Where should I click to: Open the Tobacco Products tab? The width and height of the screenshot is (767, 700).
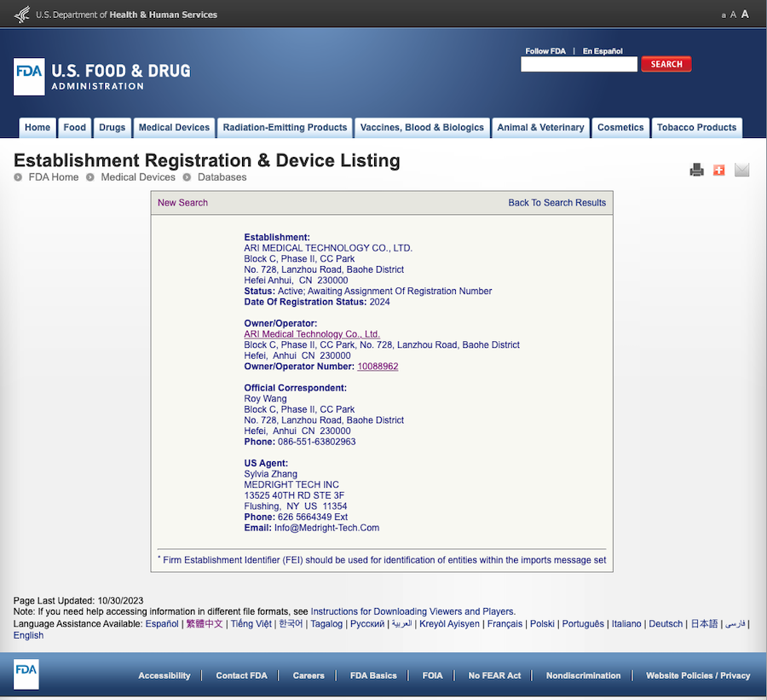[x=696, y=128]
